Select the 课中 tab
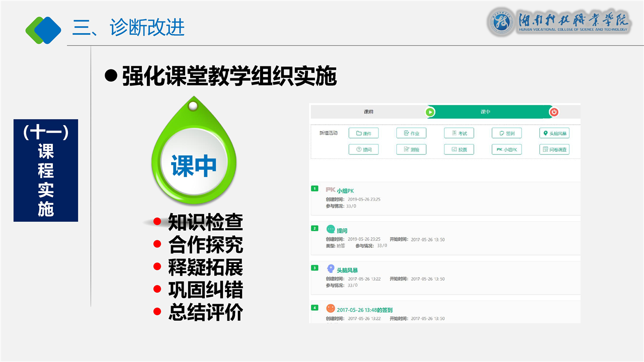 pos(485,112)
